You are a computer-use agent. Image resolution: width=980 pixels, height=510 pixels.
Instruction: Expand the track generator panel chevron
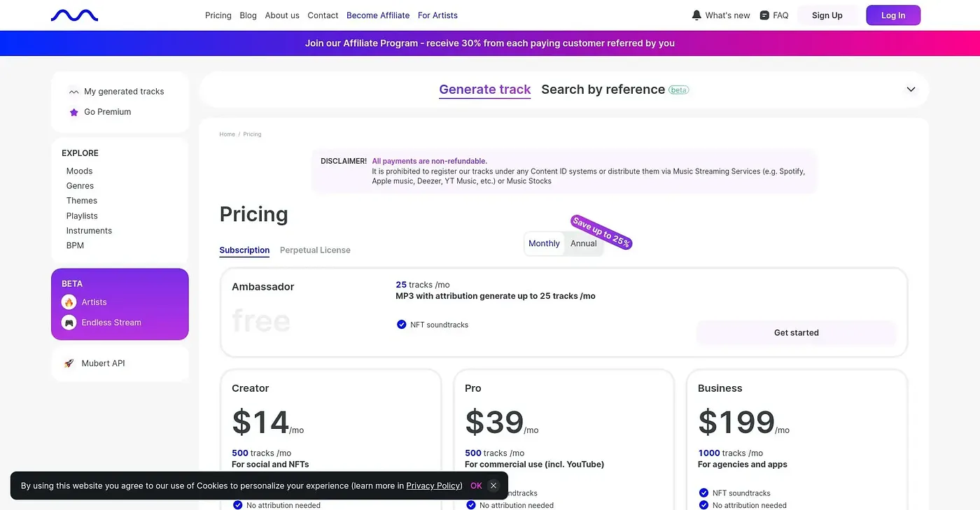click(911, 90)
